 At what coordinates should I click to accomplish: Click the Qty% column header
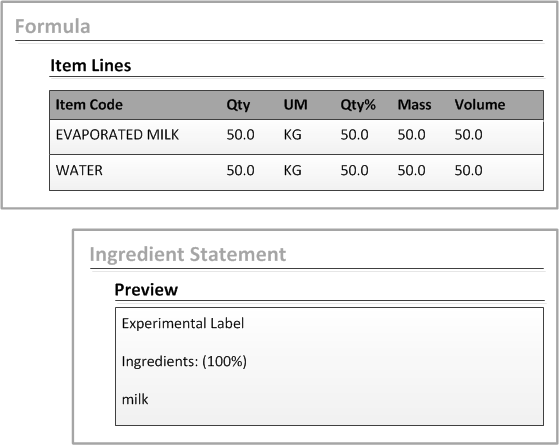(358, 105)
